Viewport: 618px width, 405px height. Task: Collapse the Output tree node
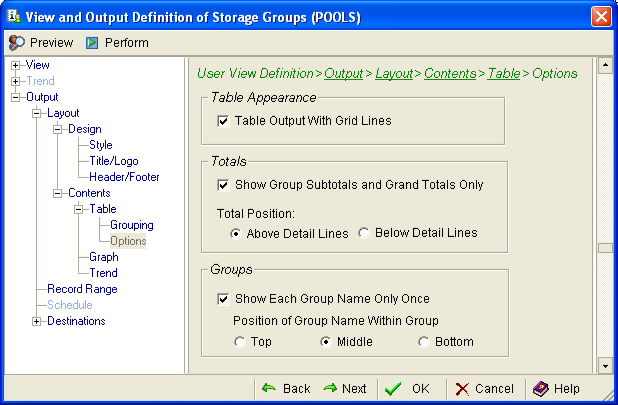click(x=15, y=97)
